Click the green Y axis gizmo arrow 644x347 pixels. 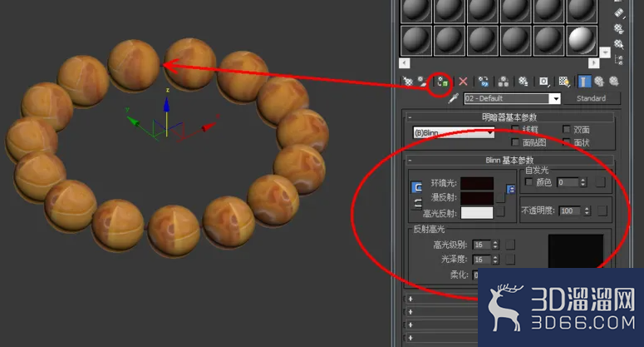coord(133,121)
